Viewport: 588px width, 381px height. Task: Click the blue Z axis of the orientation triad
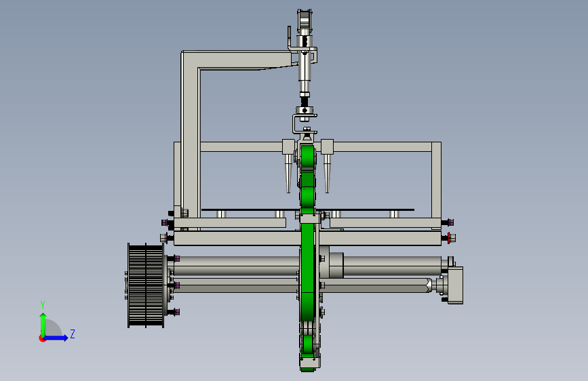coord(56,338)
